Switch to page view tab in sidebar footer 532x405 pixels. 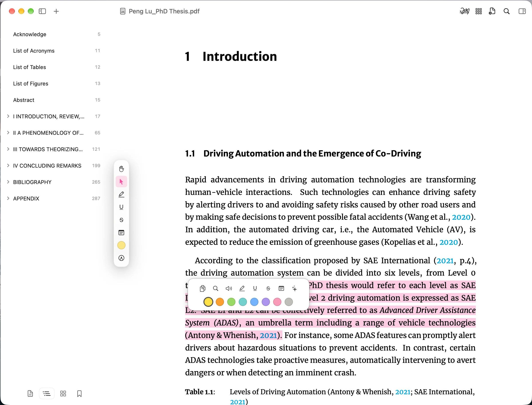pyautogui.click(x=30, y=394)
